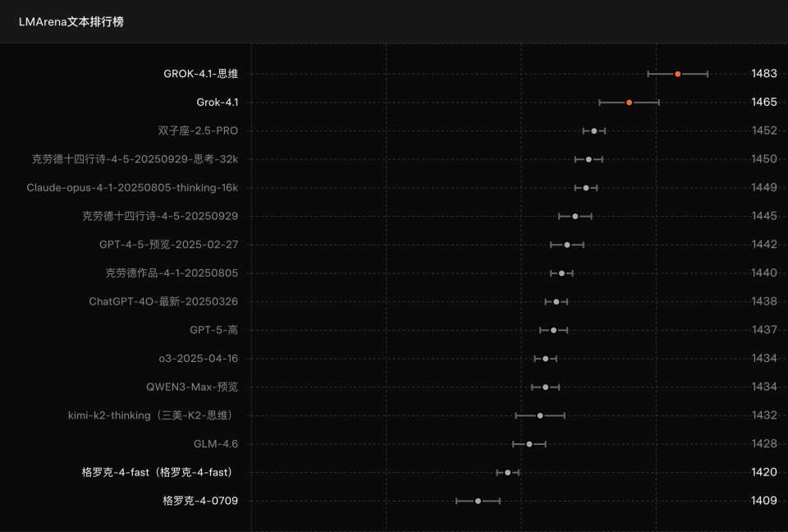Click the orange marker for GROK-4.1-思维
Screen dimensions: 788x532
pyautogui.click(x=678, y=73)
